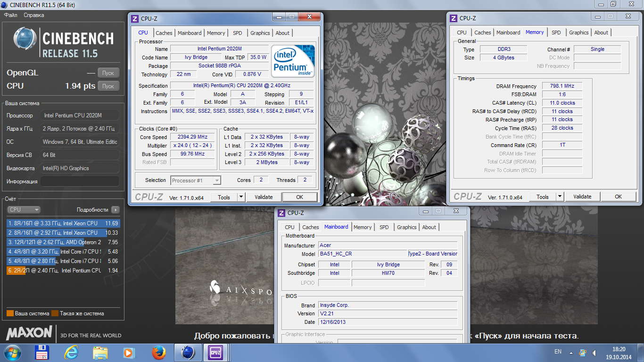Switch to Mainboard tab in Memory window
Screen dimensions: 644x362
[508, 33]
